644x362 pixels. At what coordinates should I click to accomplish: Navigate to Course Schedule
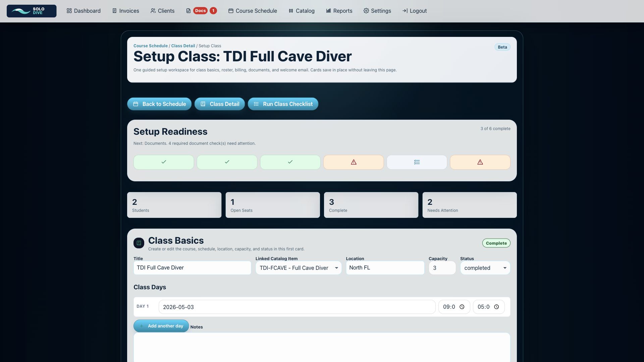(253, 11)
